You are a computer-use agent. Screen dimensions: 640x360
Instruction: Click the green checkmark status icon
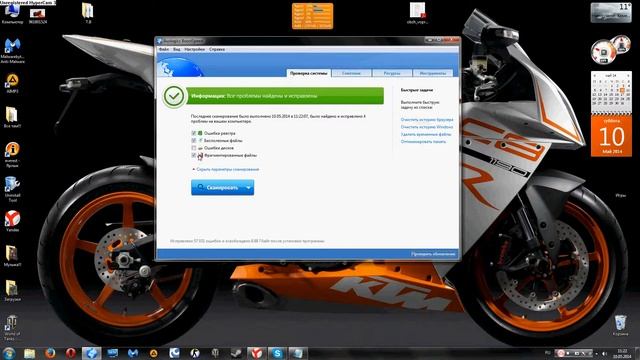pyautogui.click(x=174, y=96)
